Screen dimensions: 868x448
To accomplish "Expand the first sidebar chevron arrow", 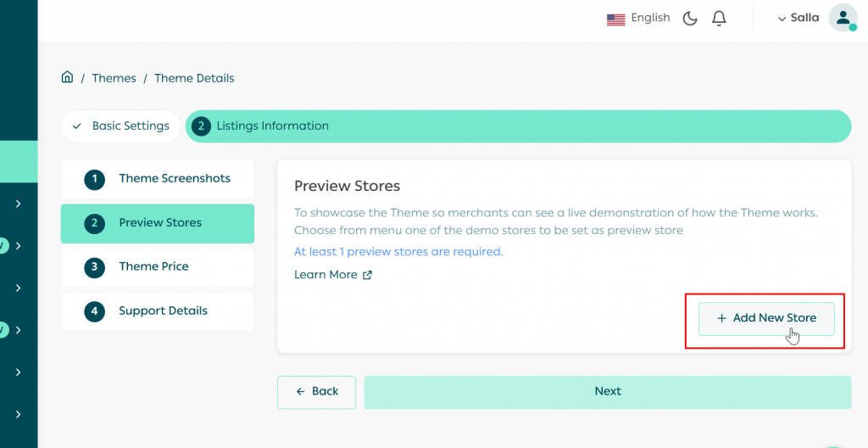I will [18, 204].
